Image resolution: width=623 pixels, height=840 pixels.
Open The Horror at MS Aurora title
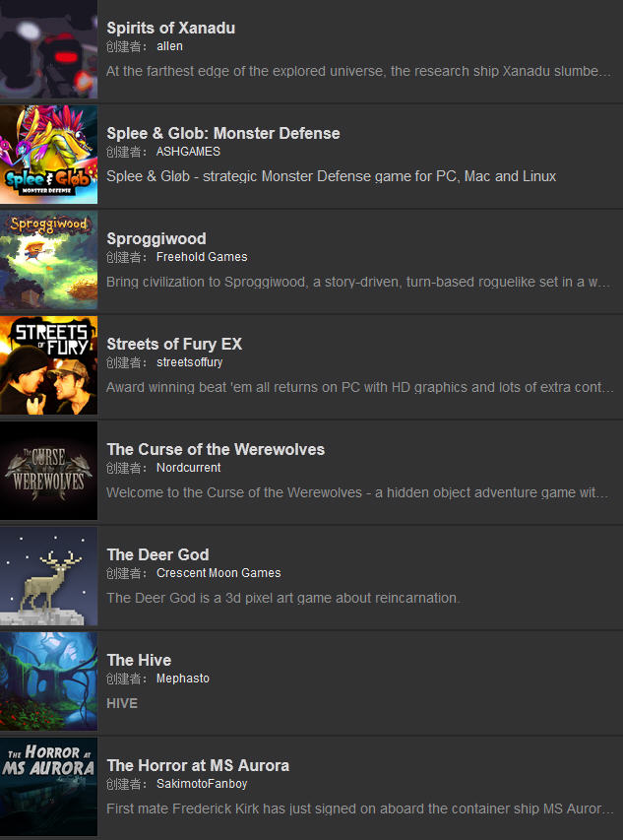198,765
